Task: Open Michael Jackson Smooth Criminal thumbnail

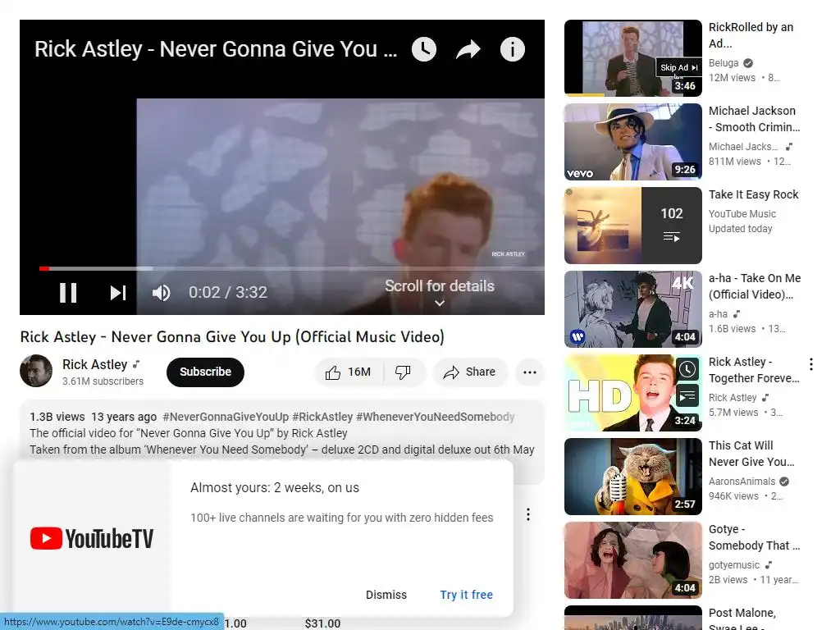Action: [633, 141]
